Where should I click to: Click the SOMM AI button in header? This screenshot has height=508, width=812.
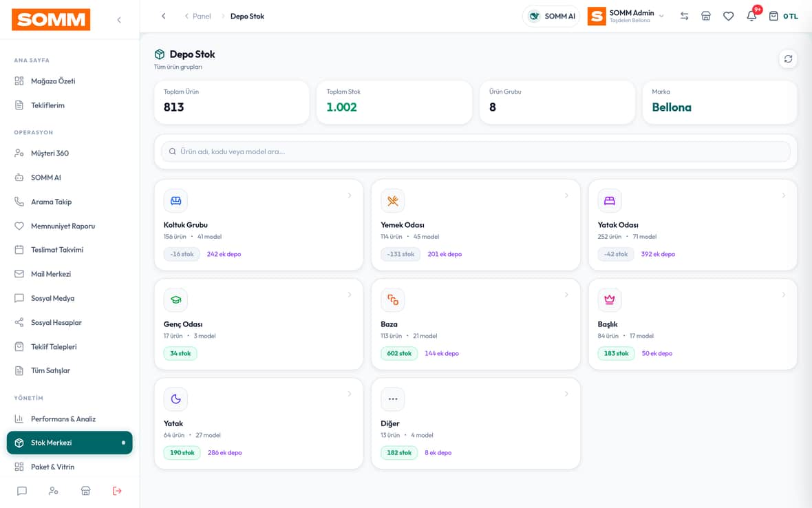551,16
